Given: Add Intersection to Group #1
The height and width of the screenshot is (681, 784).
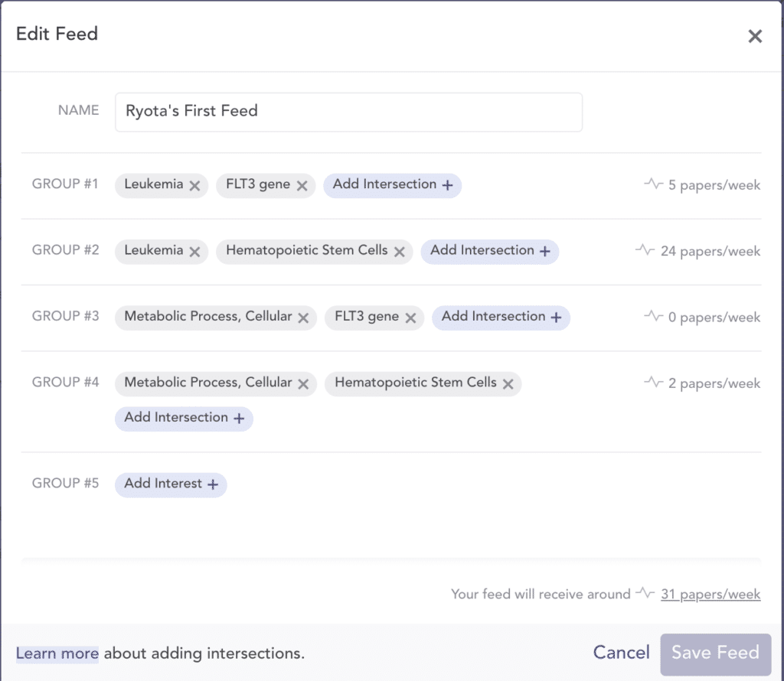Looking at the screenshot, I should click(x=393, y=185).
